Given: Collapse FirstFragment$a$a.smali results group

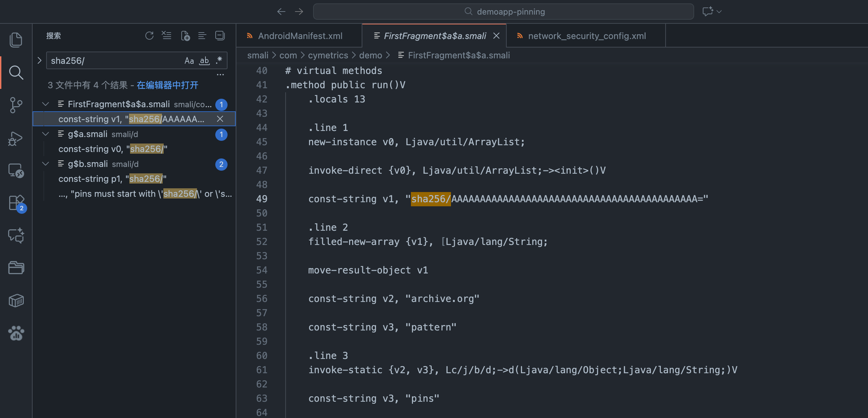Looking at the screenshot, I should tap(45, 104).
